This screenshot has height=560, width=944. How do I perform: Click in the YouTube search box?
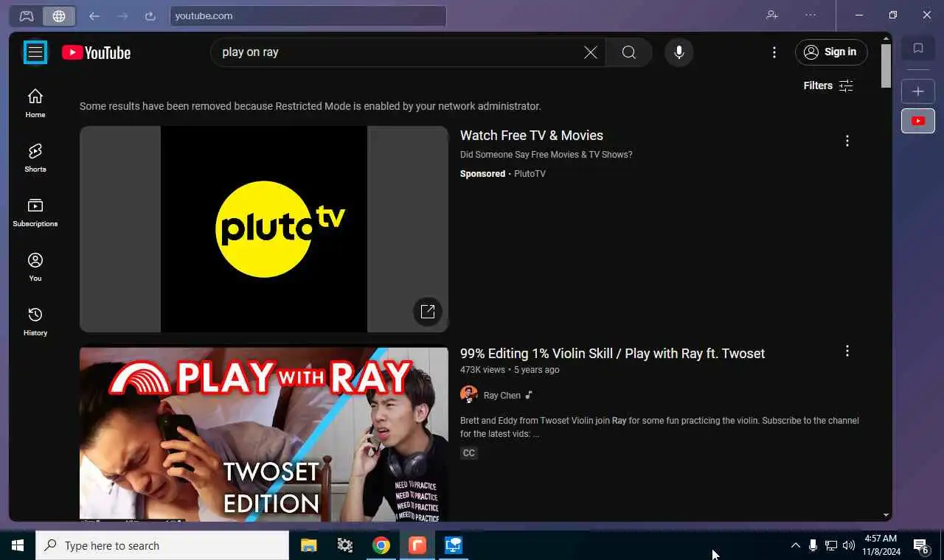click(x=398, y=52)
